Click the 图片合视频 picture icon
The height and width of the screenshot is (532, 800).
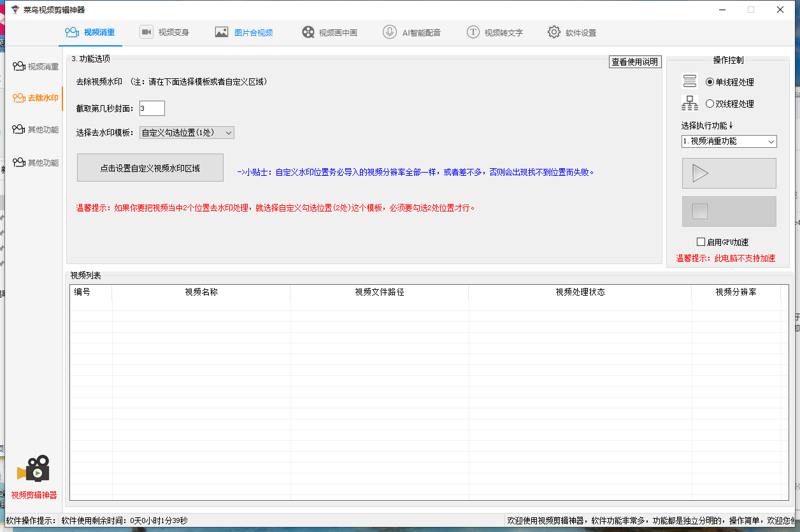222,32
